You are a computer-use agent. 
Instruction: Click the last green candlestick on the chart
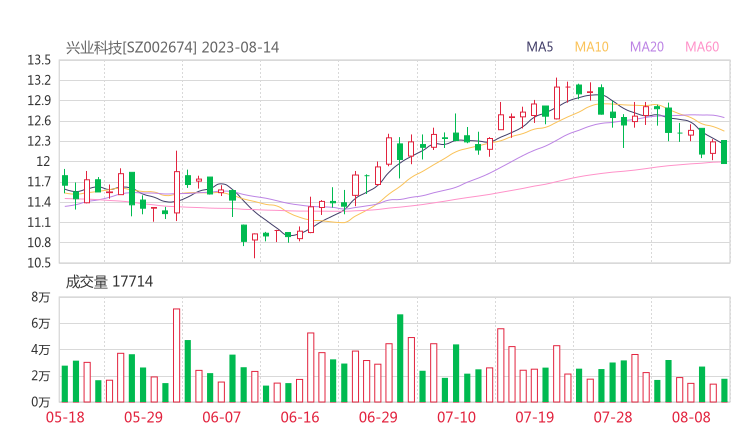724,152
